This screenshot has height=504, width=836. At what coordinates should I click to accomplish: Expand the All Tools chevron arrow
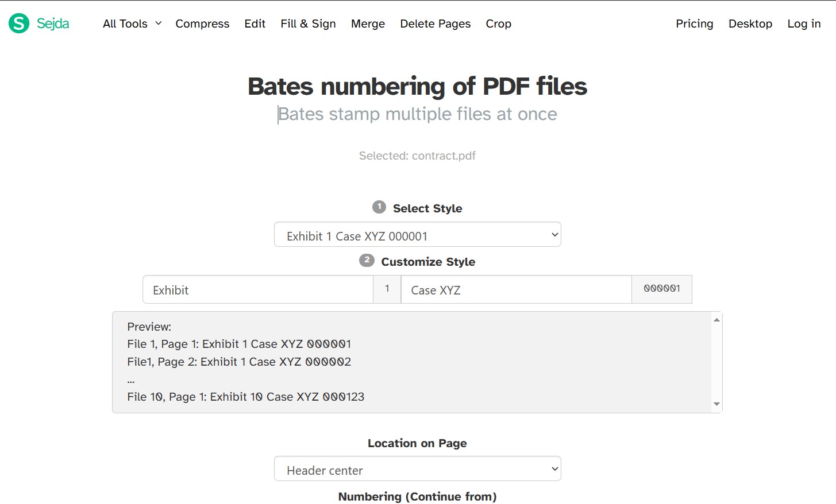(x=157, y=24)
